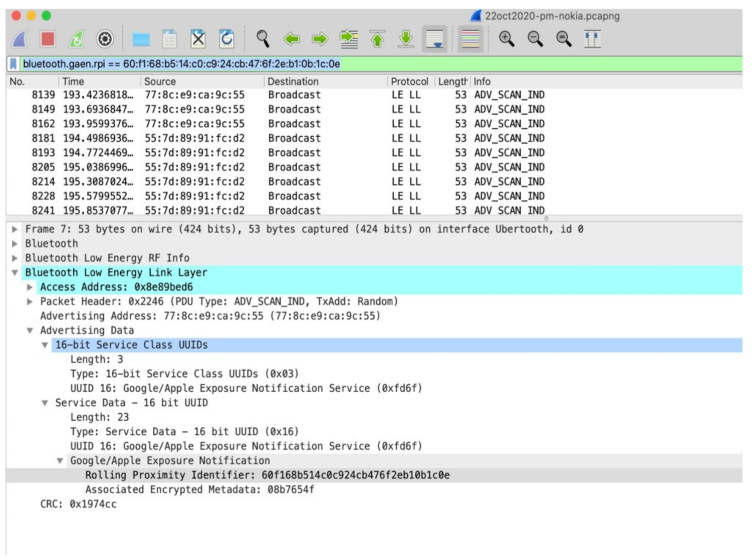The height and width of the screenshot is (560, 752).
Task: Zoom in on packet text
Action: (506, 39)
